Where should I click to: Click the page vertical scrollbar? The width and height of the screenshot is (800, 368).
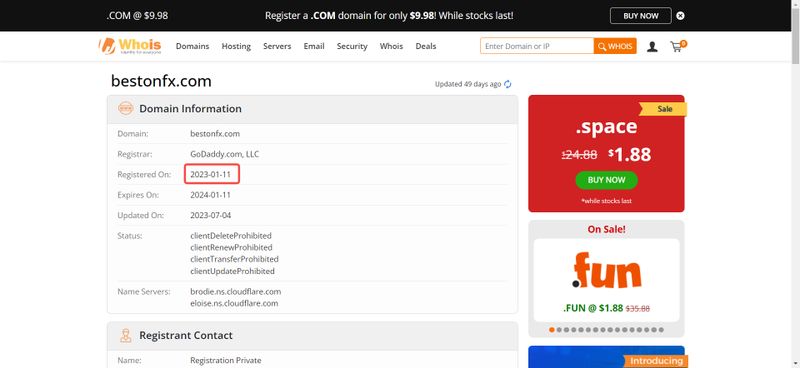(x=795, y=184)
